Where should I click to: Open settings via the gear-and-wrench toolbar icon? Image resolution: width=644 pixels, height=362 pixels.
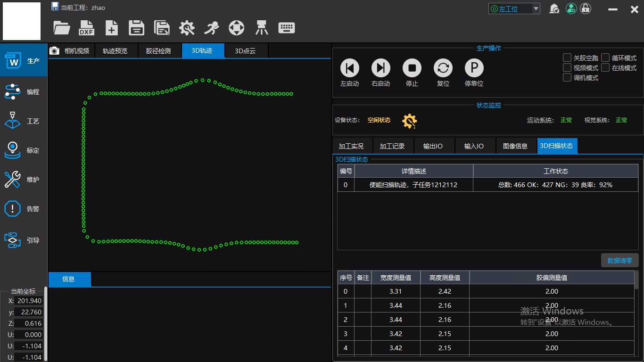point(187,28)
